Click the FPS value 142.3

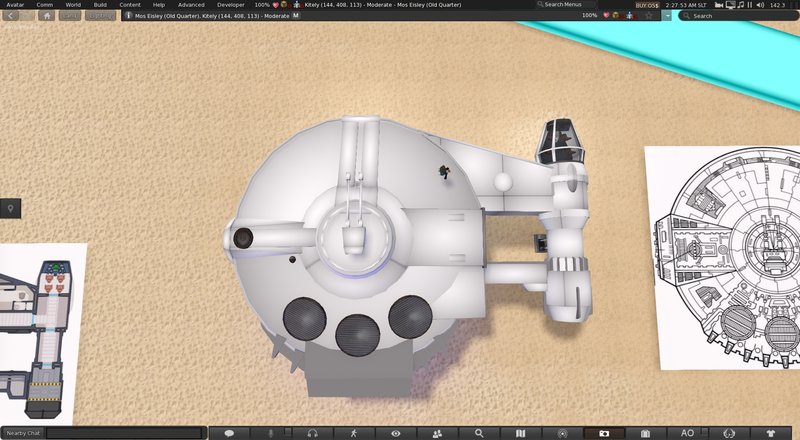(x=778, y=5)
